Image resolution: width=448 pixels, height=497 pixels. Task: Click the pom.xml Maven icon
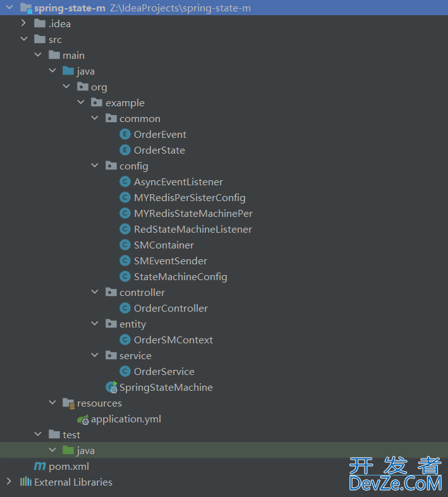pos(40,467)
